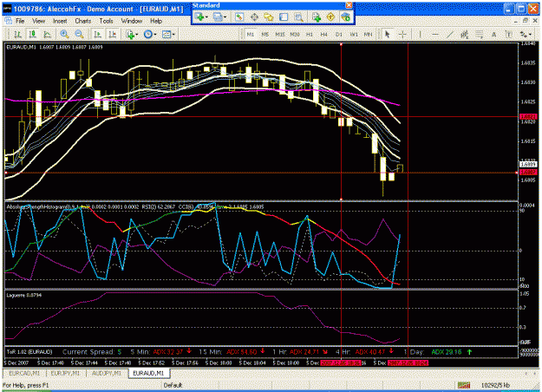Toggle the Terminal window icon

point(284,16)
